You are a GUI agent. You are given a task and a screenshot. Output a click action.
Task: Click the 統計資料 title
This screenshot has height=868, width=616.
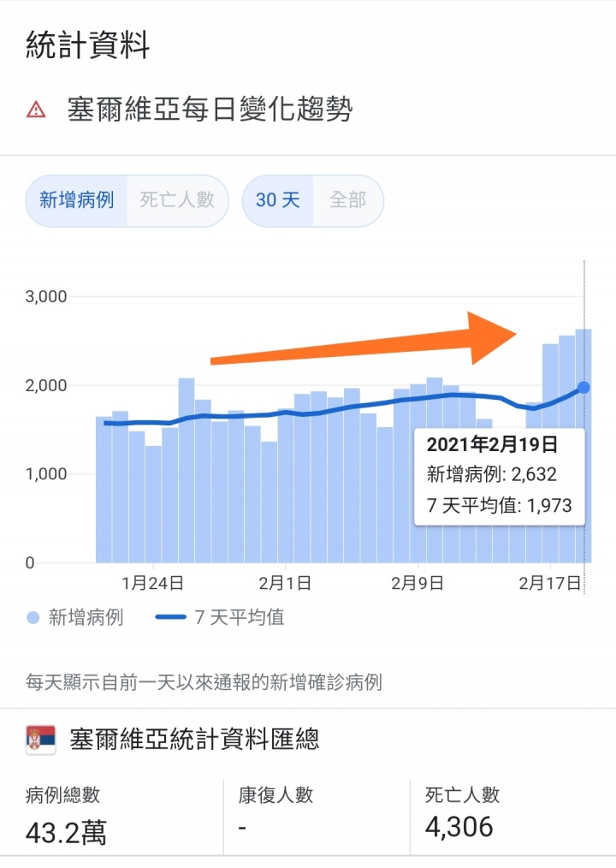click(x=87, y=45)
